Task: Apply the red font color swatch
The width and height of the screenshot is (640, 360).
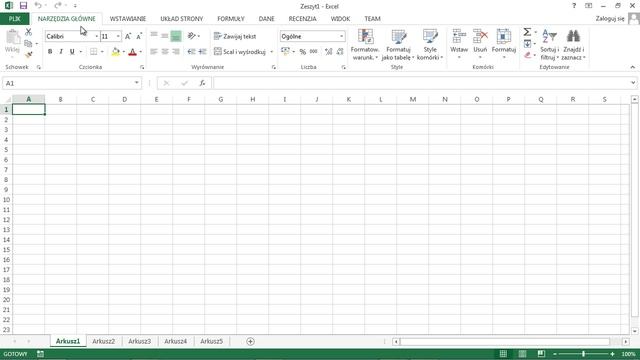Action: [x=132, y=52]
